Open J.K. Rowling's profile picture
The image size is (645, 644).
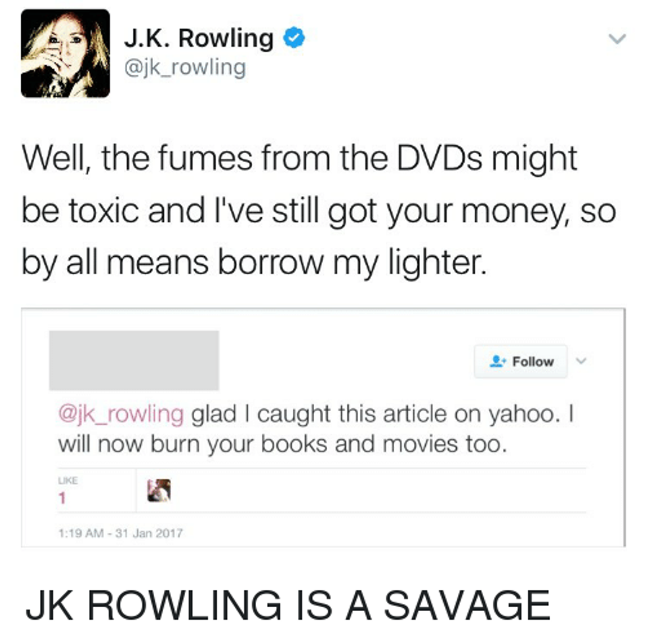(x=65, y=53)
